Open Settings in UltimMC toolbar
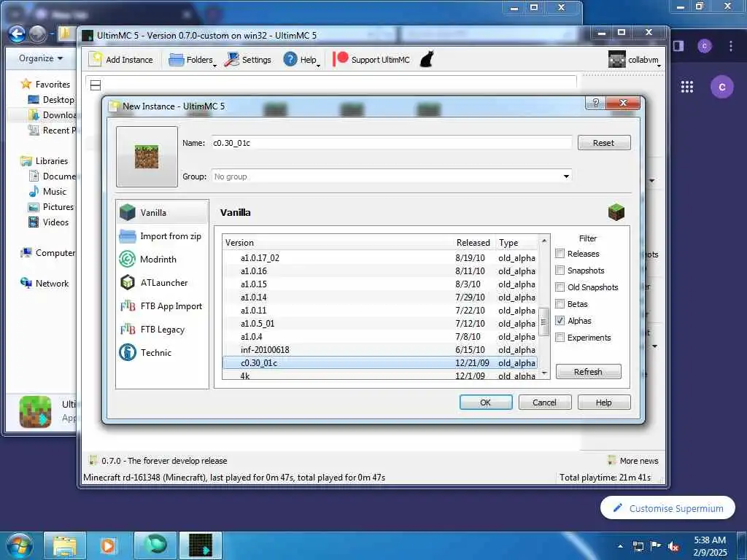 pyautogui.click(x=248, y=60)
